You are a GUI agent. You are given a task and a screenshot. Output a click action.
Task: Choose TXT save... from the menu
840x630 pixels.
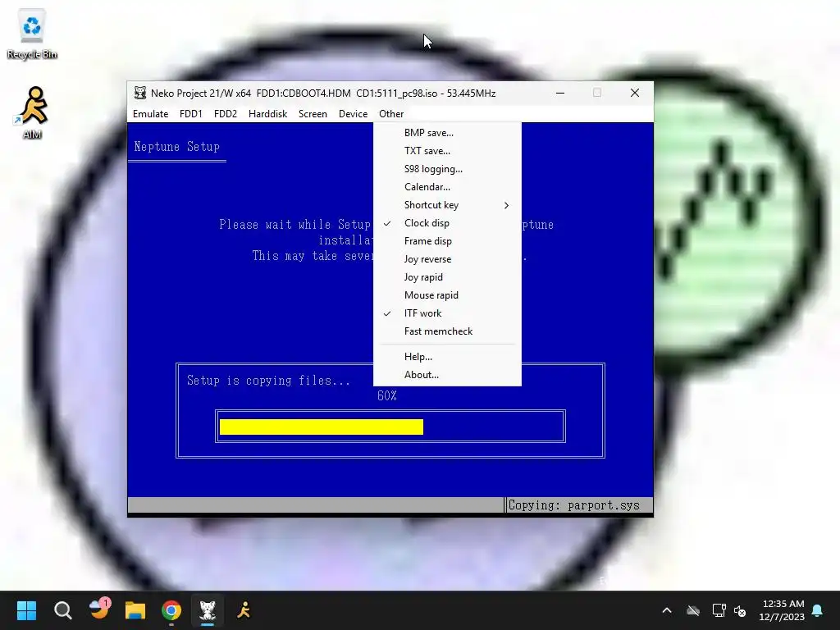[x=447, y=151]
